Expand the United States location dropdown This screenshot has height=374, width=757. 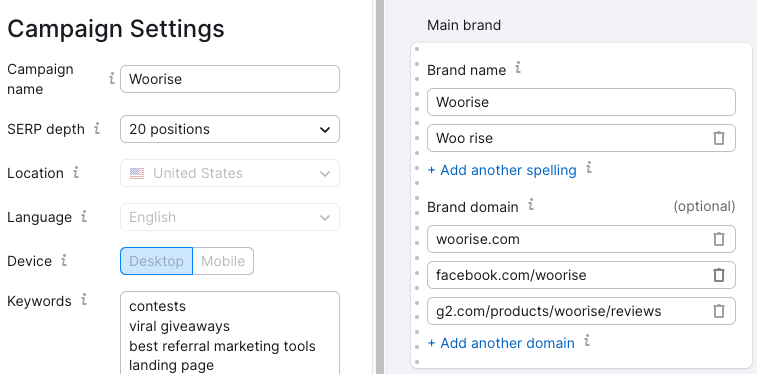[x=230, y=173]
